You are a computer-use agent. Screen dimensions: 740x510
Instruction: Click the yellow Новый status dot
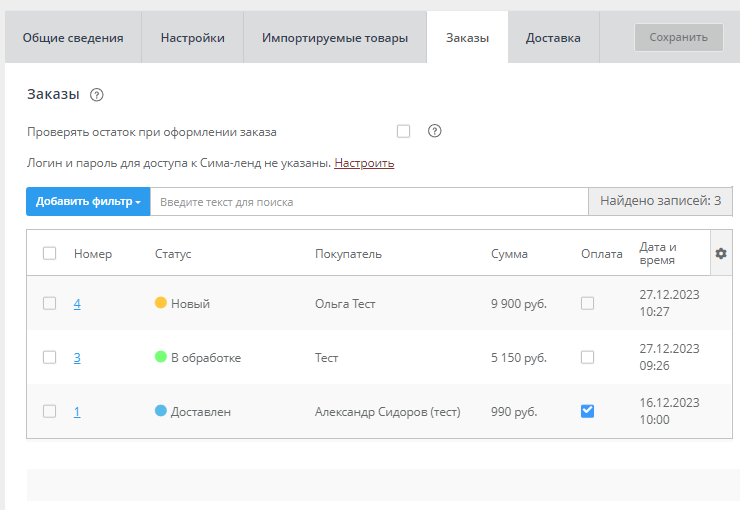161,303
